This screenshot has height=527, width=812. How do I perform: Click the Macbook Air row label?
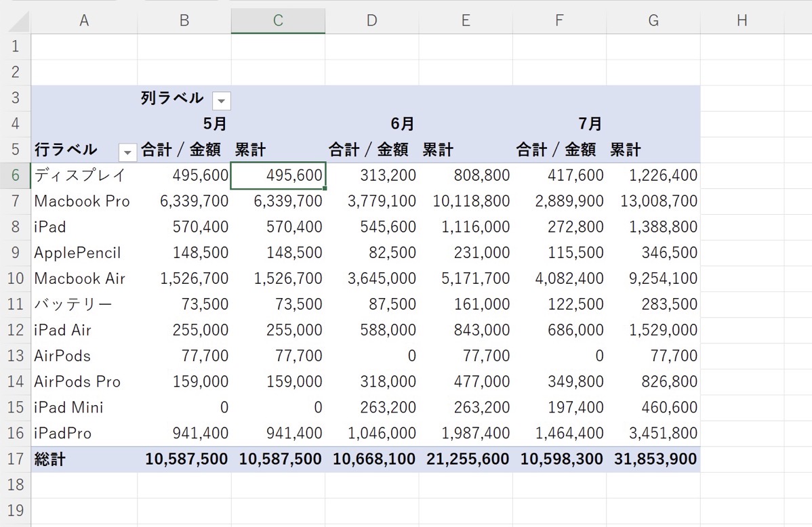84,278
